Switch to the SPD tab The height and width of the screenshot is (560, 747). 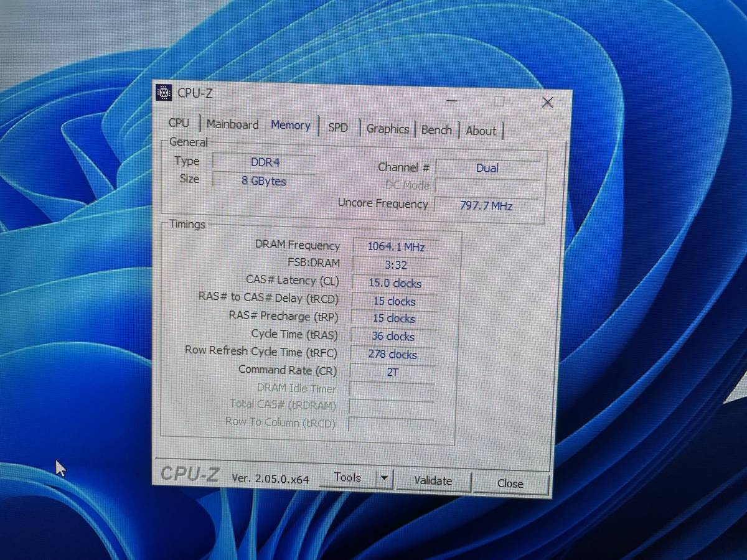click(337, 128)
